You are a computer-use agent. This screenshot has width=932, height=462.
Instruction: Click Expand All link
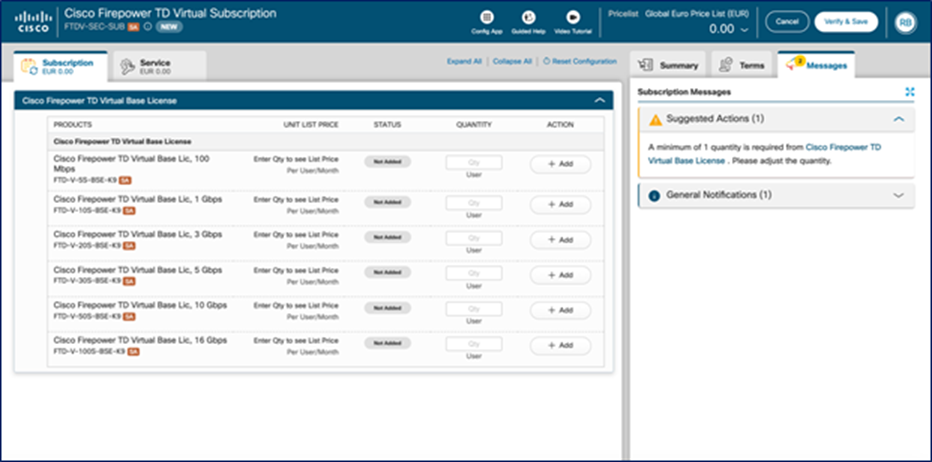464,61
